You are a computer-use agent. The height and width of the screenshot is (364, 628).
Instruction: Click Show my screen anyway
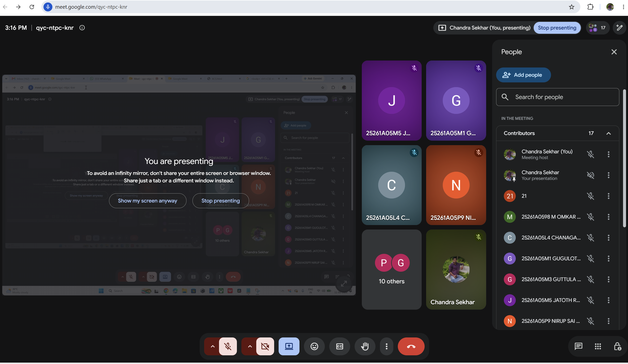click(x=148, y=201)
